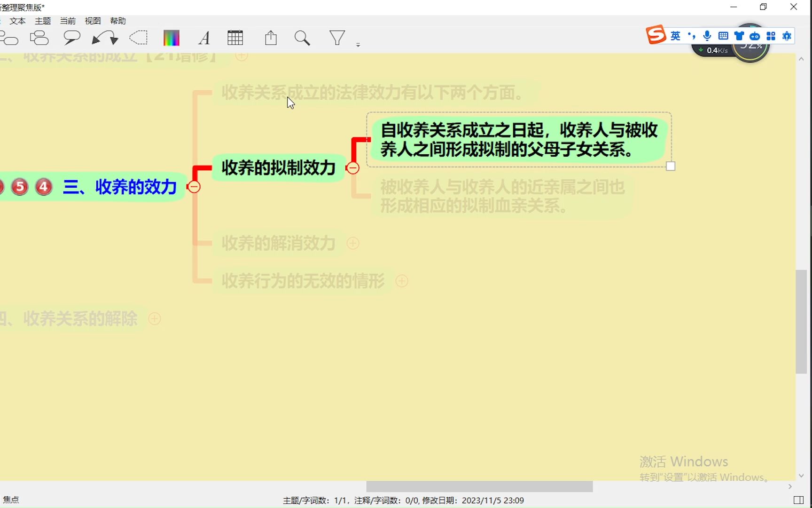This screenshot has height=508, width=812.
Task: Select the topic 三、收养的效力
Action: (x=120, y=187)
